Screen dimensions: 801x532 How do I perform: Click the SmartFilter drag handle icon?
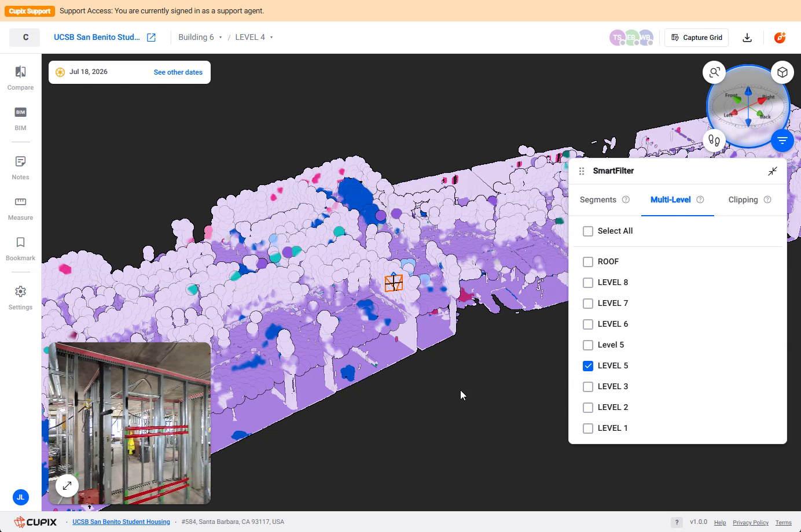(x=582, y=171)
